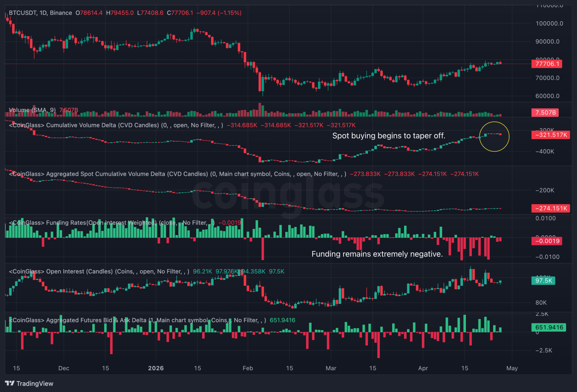Click the red −0.0019 funding label on the scale
The image size is (577, 392).
[547, 241]
